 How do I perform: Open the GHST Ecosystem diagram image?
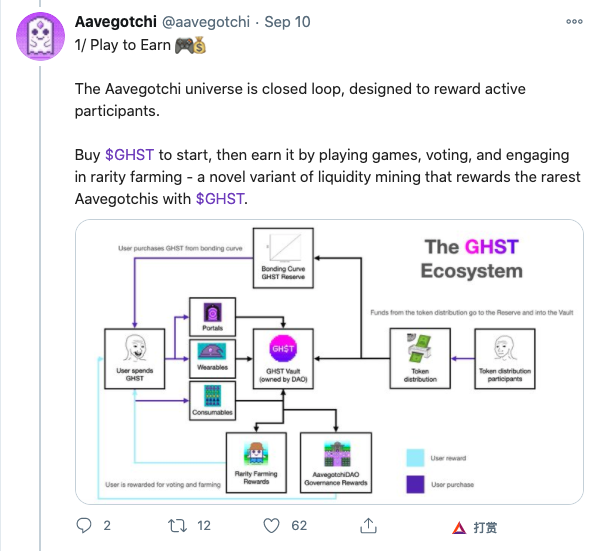click(330, 362)
